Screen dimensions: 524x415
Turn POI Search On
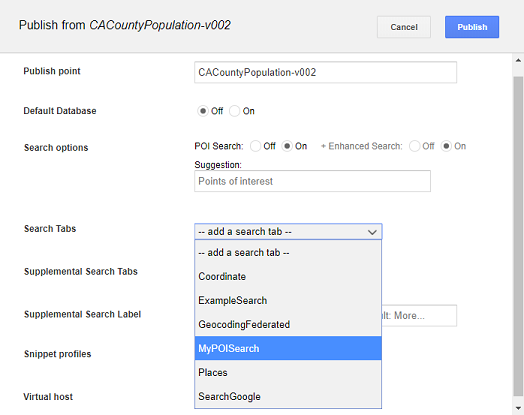287,146
